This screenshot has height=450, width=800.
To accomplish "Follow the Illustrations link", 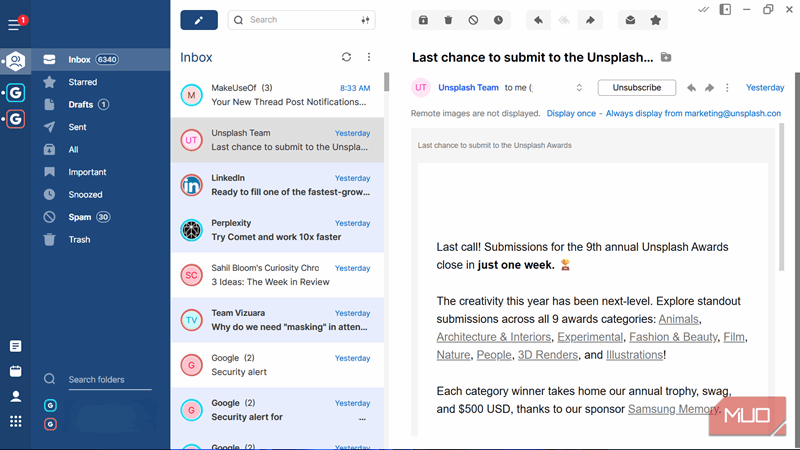I will [634, 355].
